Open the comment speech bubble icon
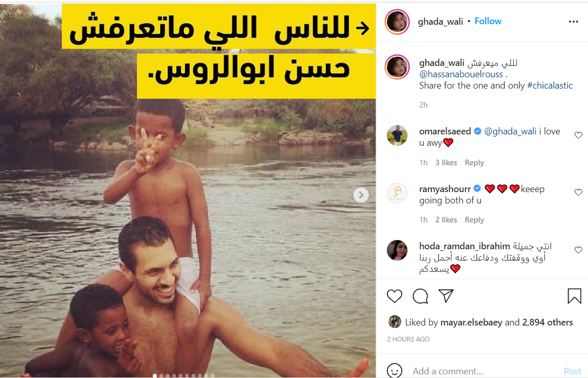The image size is (588, 378). click(420, 296)
